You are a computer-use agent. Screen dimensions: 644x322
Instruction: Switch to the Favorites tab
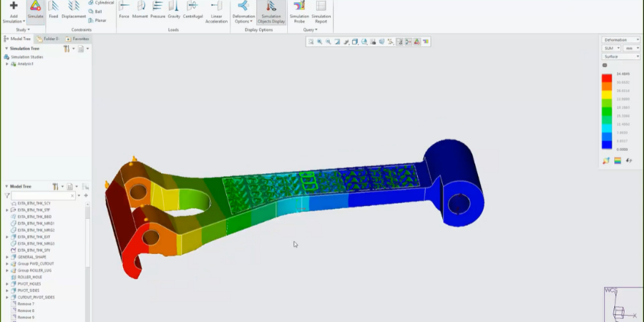78,39
